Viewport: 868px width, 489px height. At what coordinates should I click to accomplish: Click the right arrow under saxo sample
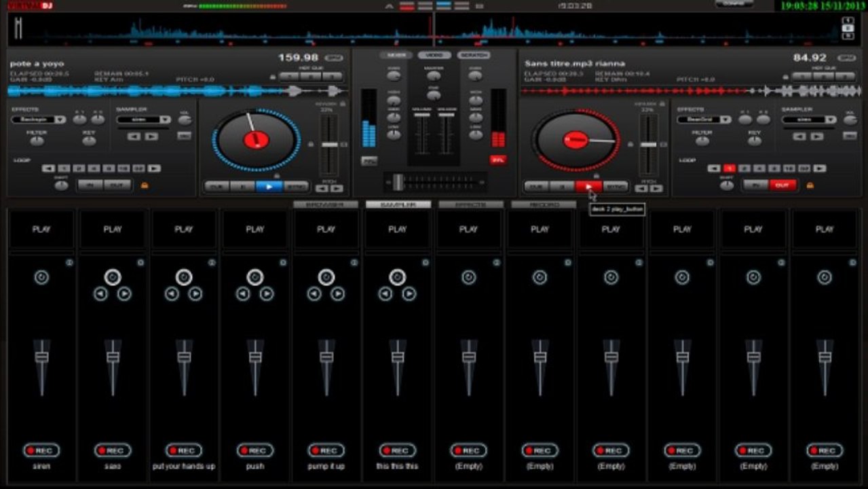point(124,294)
